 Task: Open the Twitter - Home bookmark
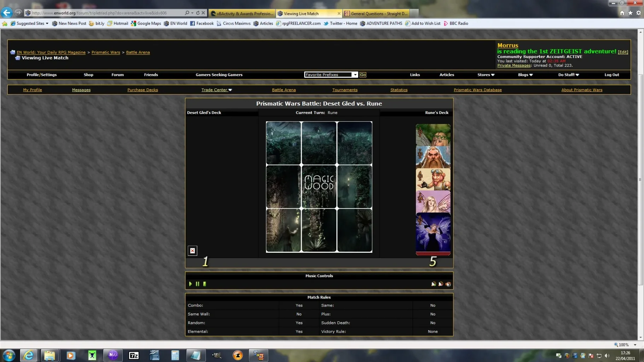click(340, 23)
